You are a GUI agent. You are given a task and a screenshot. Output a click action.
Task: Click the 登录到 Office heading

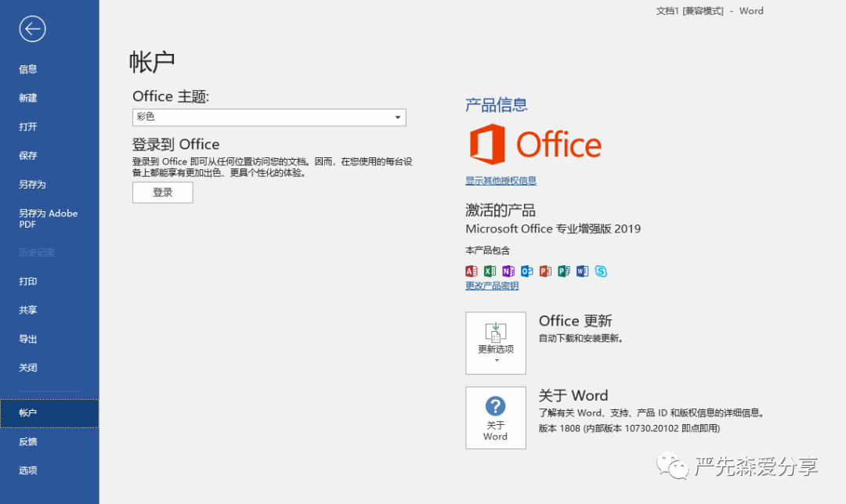[x=176, y=145]
